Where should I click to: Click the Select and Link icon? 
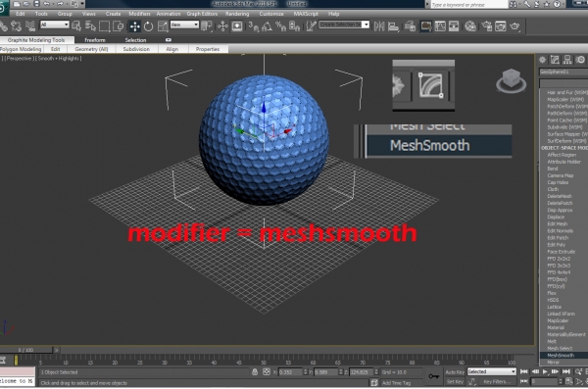[x=3, y=26]
